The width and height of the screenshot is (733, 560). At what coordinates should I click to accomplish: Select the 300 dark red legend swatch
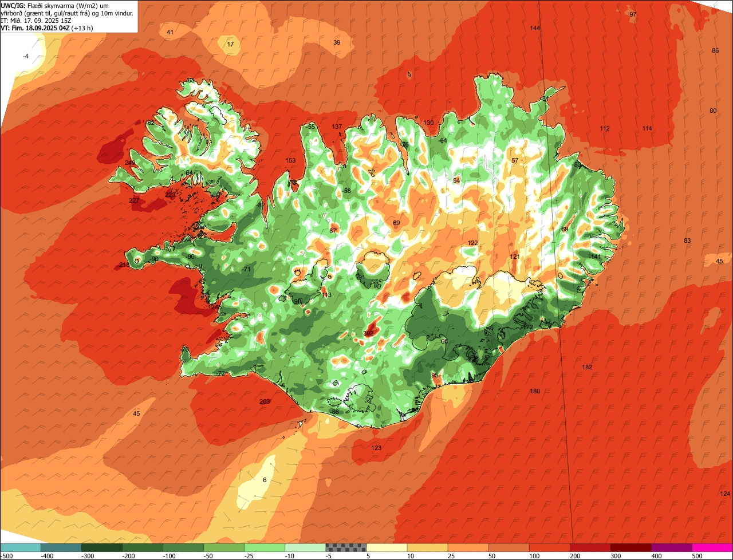[x=630, y=547]
